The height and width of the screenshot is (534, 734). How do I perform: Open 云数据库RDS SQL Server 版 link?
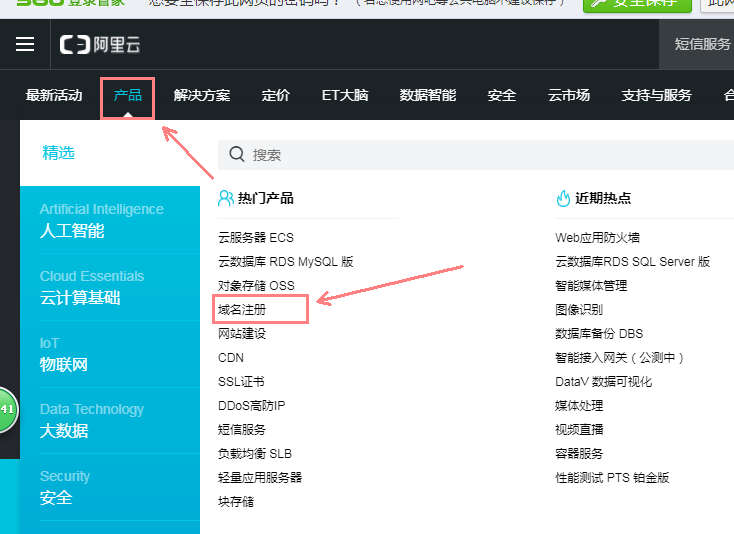coord(632,262)
